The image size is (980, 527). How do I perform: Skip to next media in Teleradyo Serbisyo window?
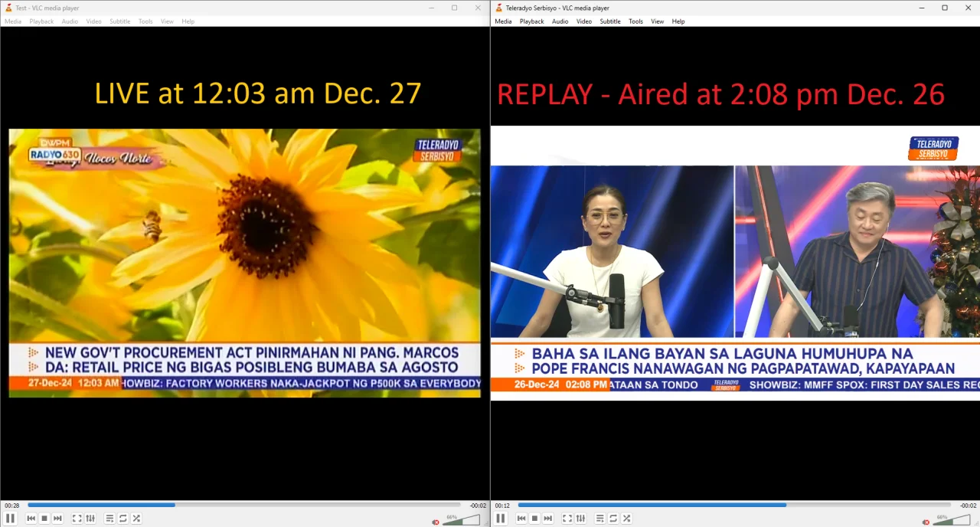(547, 519)
